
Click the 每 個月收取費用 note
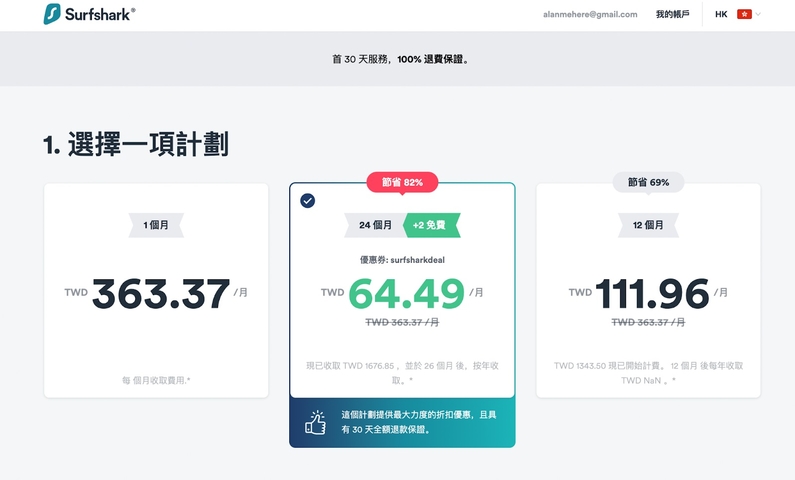156,380
